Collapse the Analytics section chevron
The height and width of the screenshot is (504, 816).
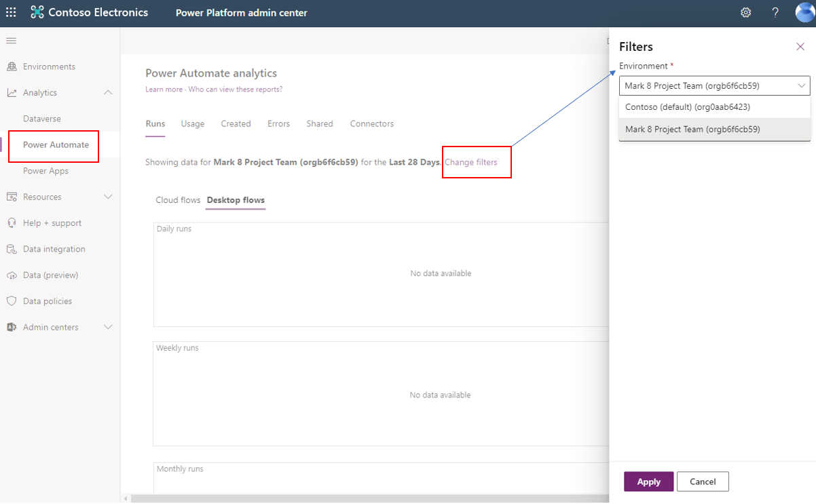[x=108, y=92]
